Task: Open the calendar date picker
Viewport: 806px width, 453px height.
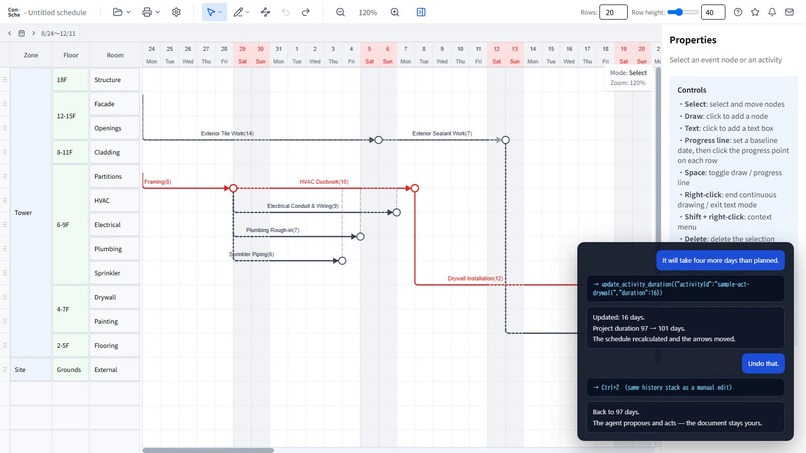Action: coord(22,33)
